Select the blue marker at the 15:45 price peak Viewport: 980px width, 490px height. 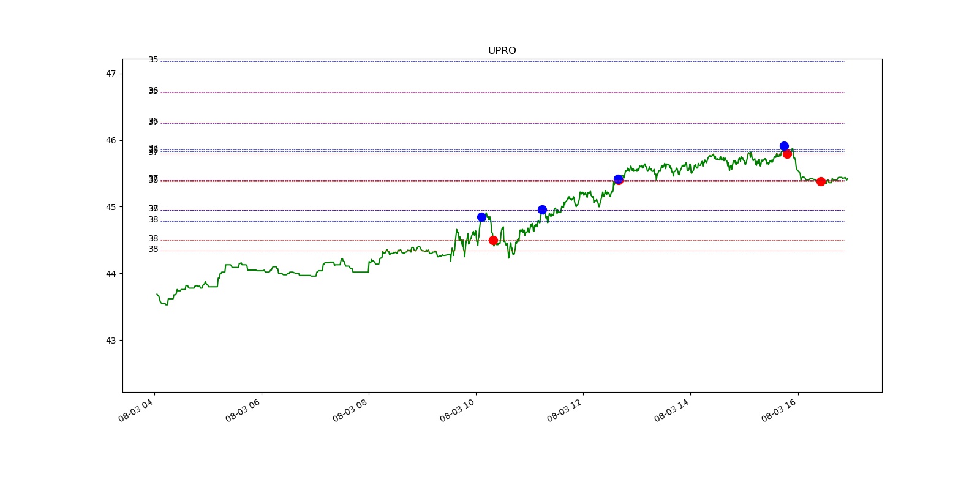pyautogui.click(x=784, y=146)
